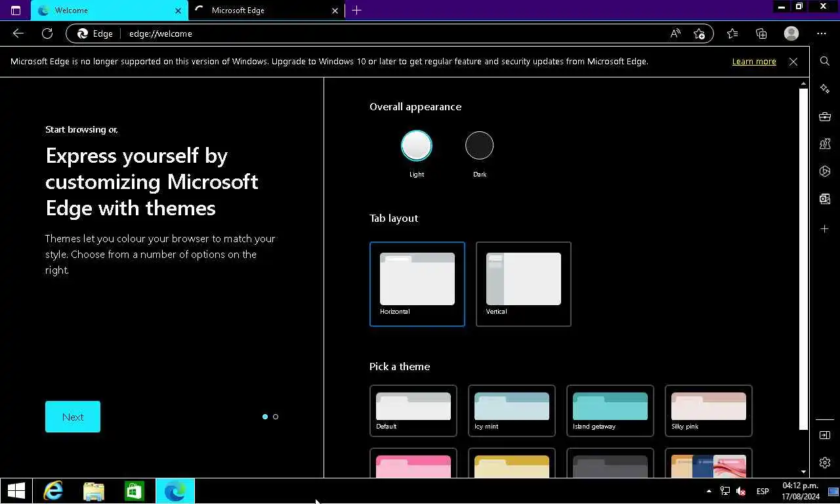
Task: Choose the Horizontal tab layout
Action: tap(417, 284)
